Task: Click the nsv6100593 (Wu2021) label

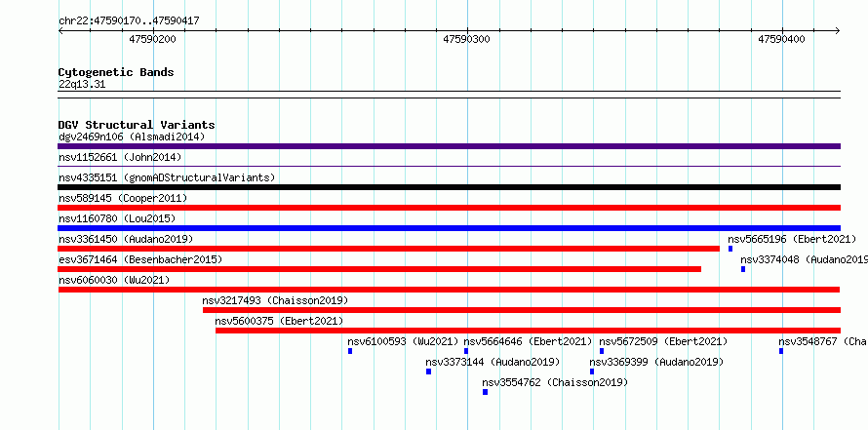Action: [403, 341]
